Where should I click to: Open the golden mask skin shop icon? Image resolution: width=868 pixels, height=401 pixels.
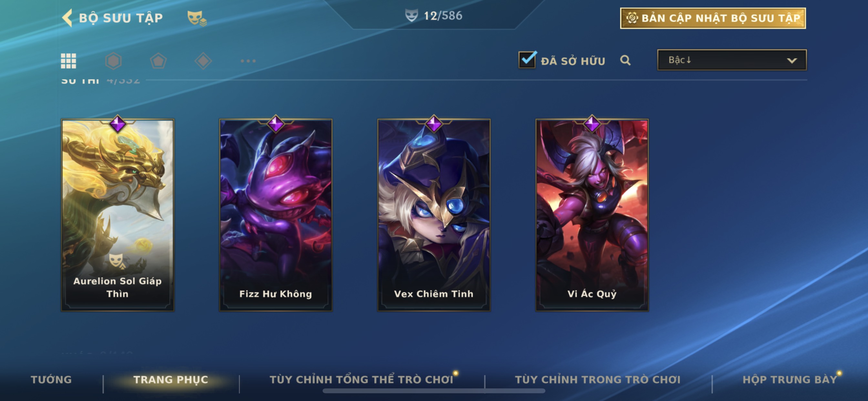tap(197, 18)
